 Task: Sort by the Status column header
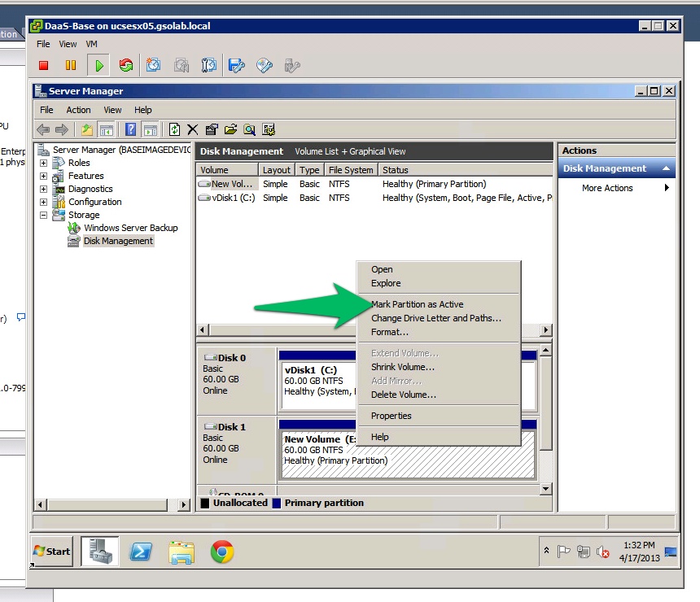pyautogui.click(x=466, y=170)
